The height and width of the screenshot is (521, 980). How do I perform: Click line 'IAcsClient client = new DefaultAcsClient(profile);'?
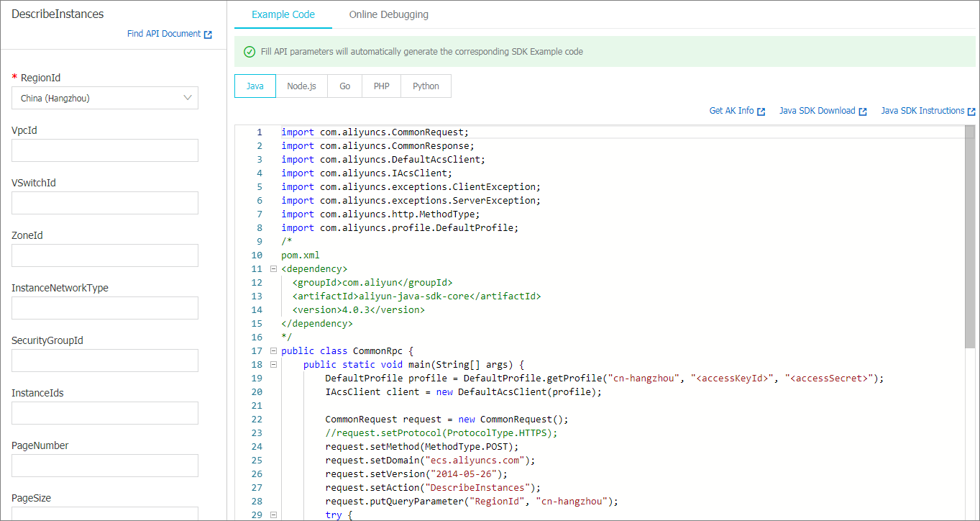(463, 392)
